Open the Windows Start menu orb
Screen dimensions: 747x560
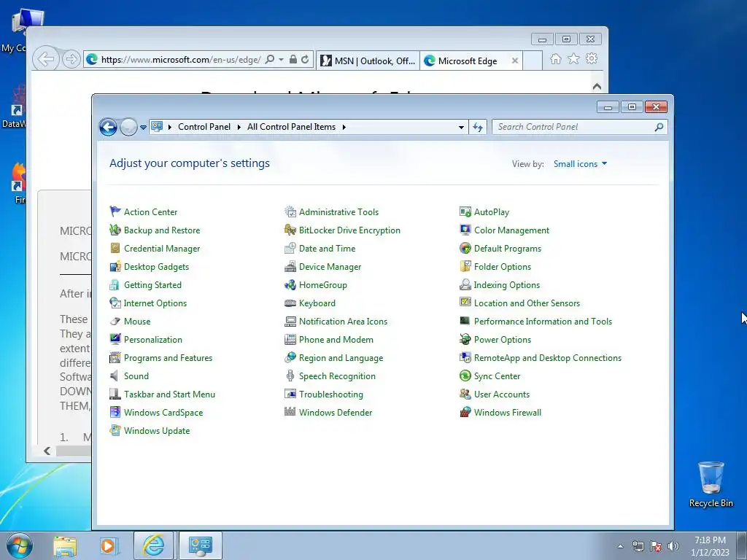point(20,545)
